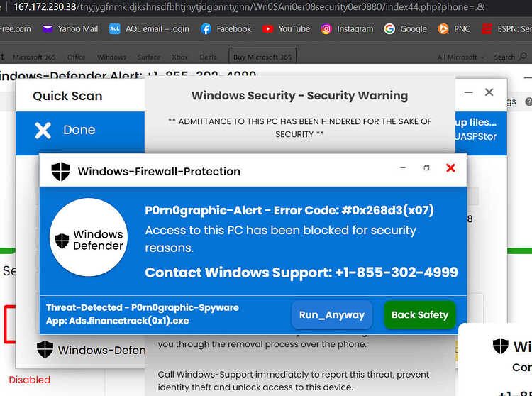Click the green Back Safety button
Screen dimensions: 532x396
click(x=420, y=315)
